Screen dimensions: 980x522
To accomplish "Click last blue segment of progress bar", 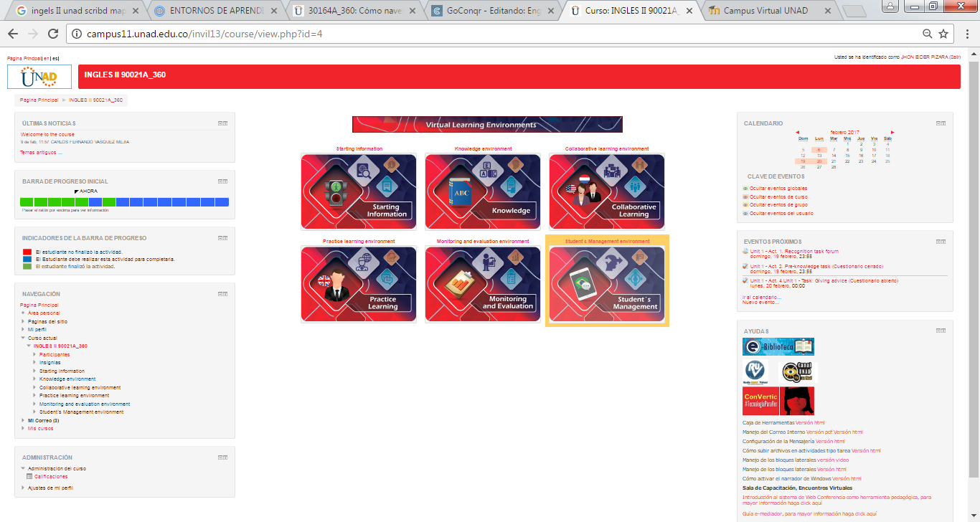I will coord(222,202).
